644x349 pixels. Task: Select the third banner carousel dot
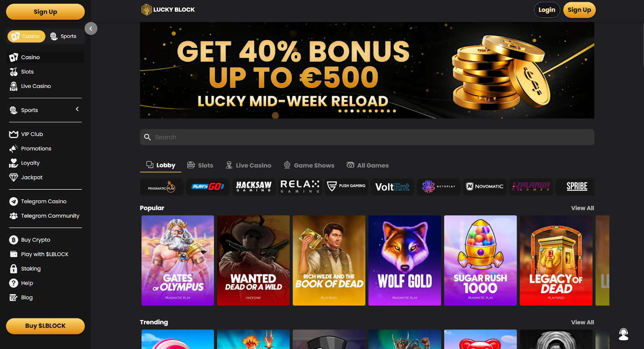[x=352, y=111]
